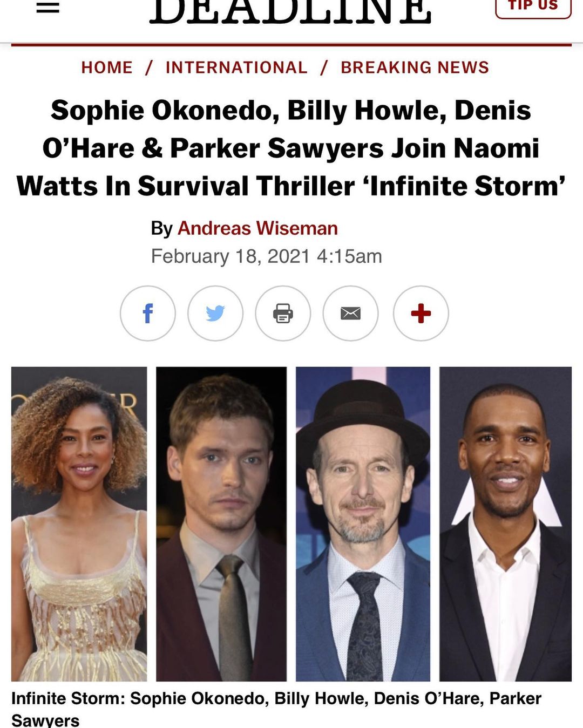
Task: Email this article via envelope icon
Action: click(x=350, y=313)
